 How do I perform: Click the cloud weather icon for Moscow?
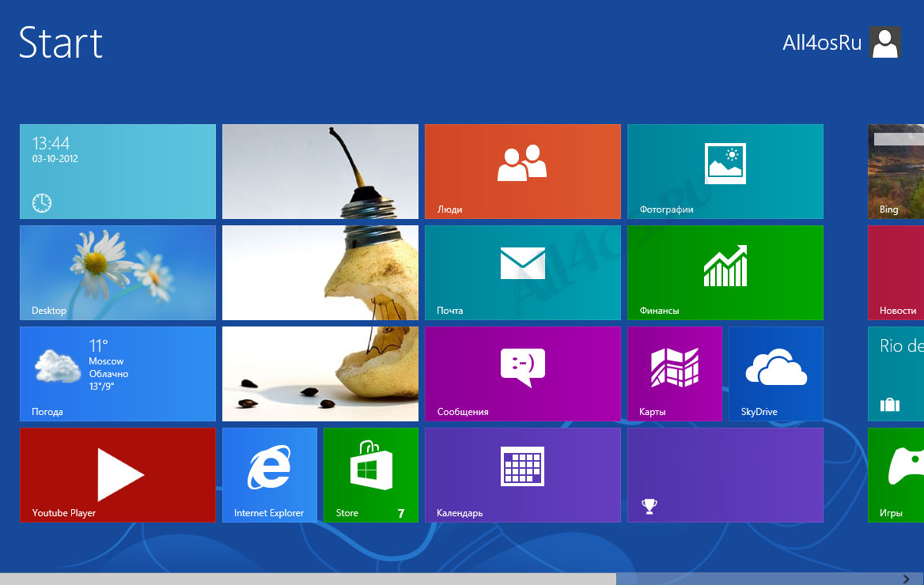pyautogui.click(x=58, y=365)
